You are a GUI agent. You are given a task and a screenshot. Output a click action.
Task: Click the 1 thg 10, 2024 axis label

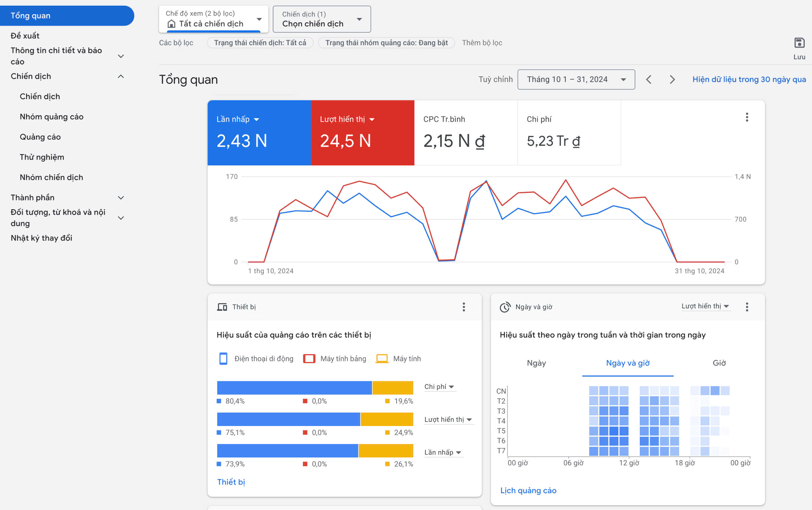(x=271, y=271)
